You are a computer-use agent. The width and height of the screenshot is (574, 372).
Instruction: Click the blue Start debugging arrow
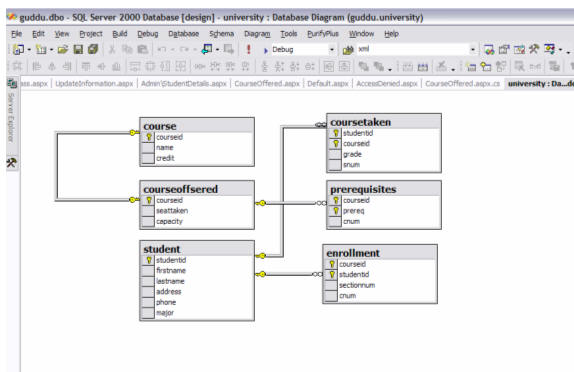coord(266,50)
